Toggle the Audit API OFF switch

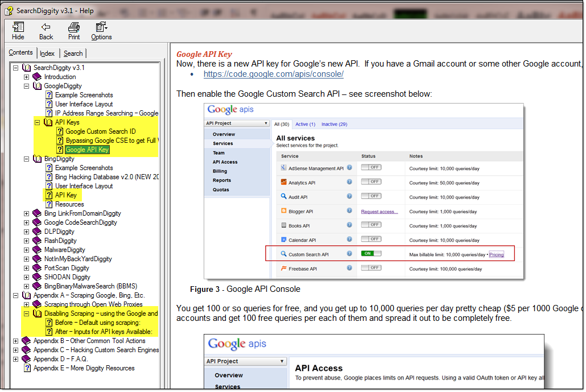coord(371,196)
